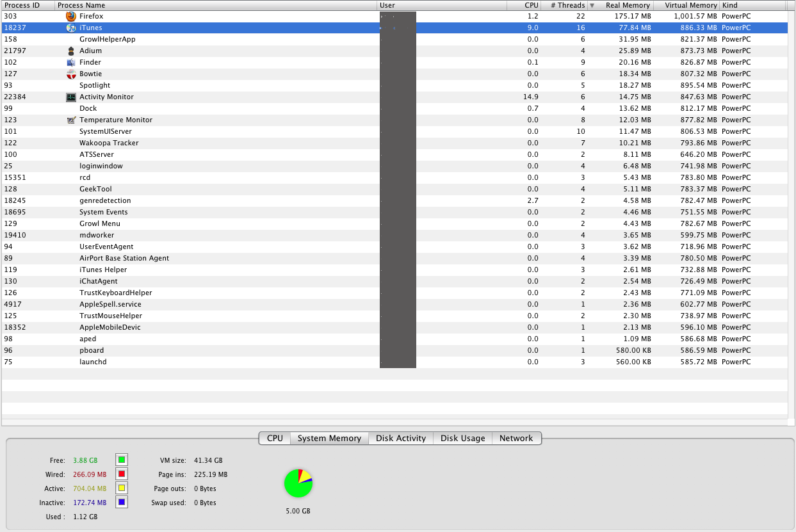Click the memory usage pie chart
This screenshot has height=532, width=796.
[298, 483]
